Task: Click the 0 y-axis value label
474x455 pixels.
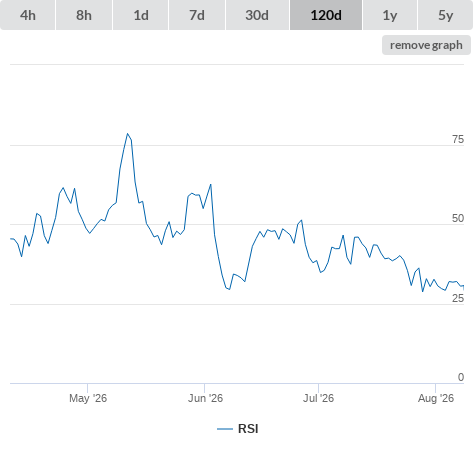Action: coord(461,377)
